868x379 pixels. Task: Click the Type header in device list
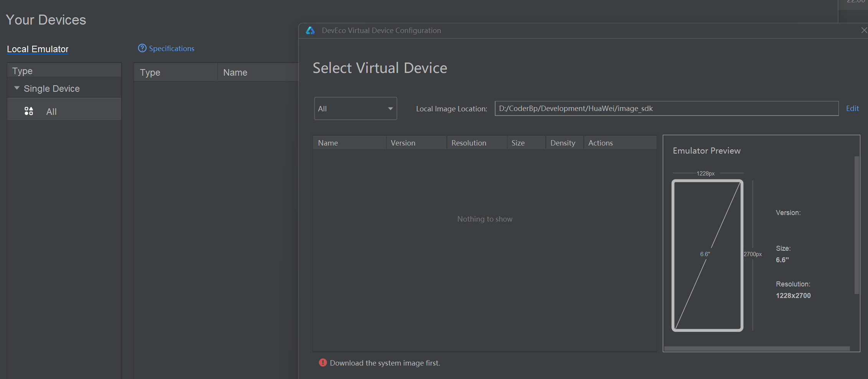(176, 73)
